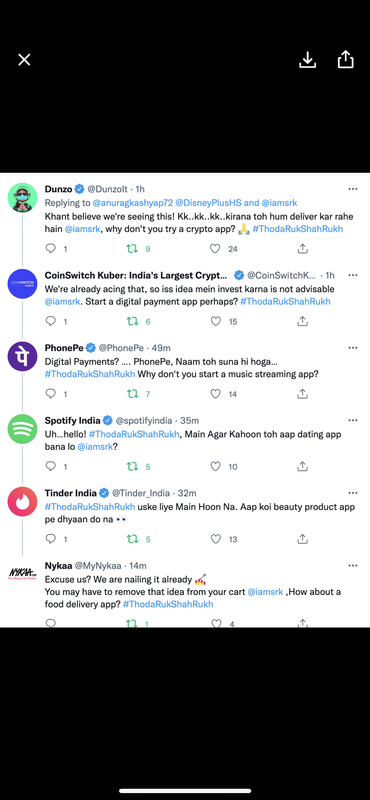Reply to the PhonePe tweet
Screen dimensions: 370x800
[x=51, y=394]
